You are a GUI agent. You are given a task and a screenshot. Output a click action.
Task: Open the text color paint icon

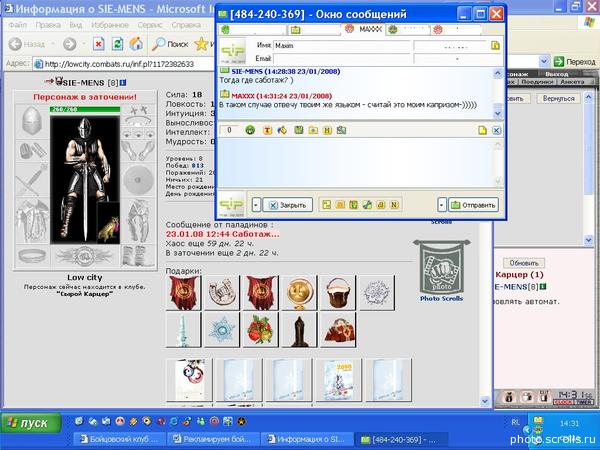282,130
